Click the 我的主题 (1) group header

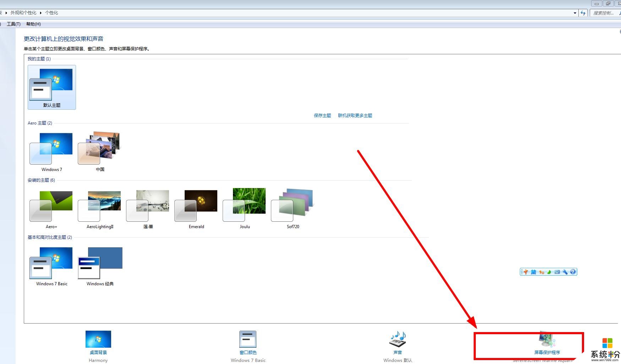pos(39,59)
